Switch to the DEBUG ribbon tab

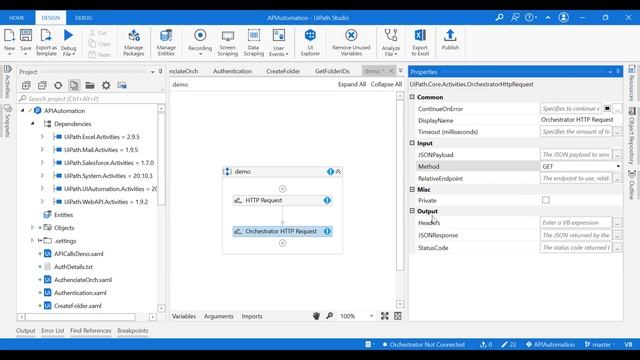pos(84,18)
